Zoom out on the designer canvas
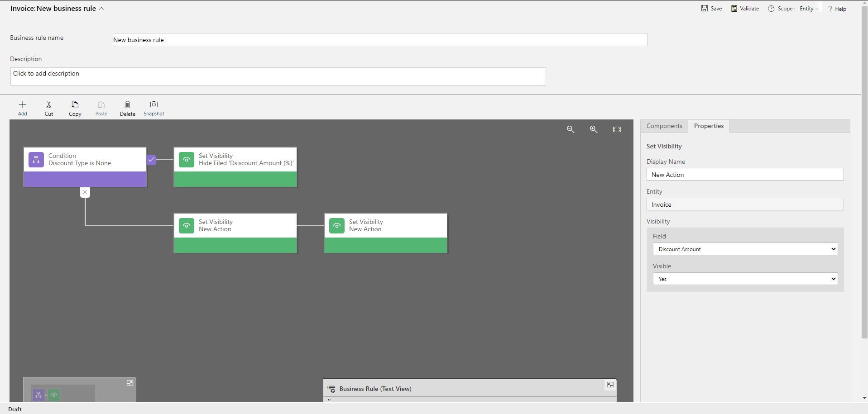 [571, 129]
